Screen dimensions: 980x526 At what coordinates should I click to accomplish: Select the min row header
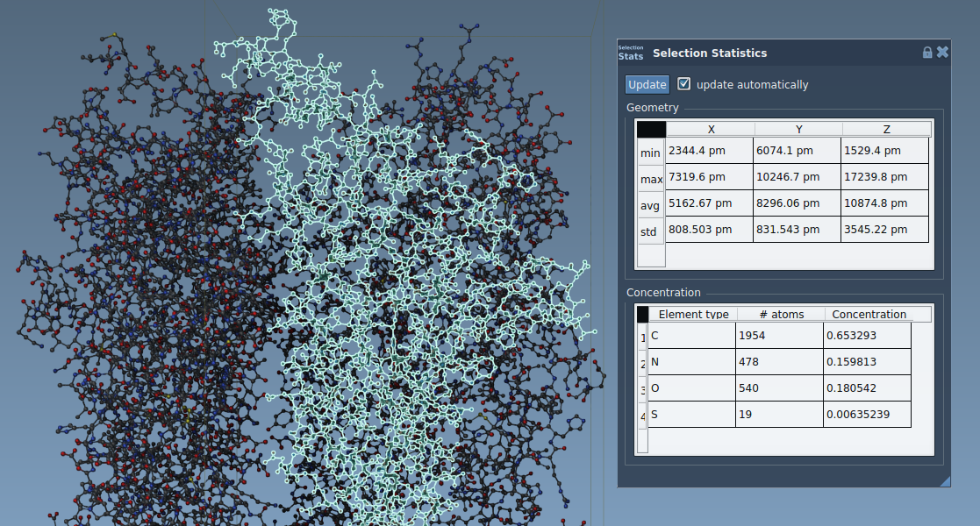pos(650,153)
